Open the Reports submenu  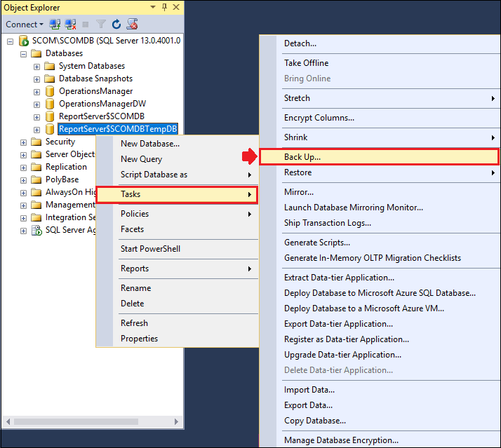[x=178, y=269]
